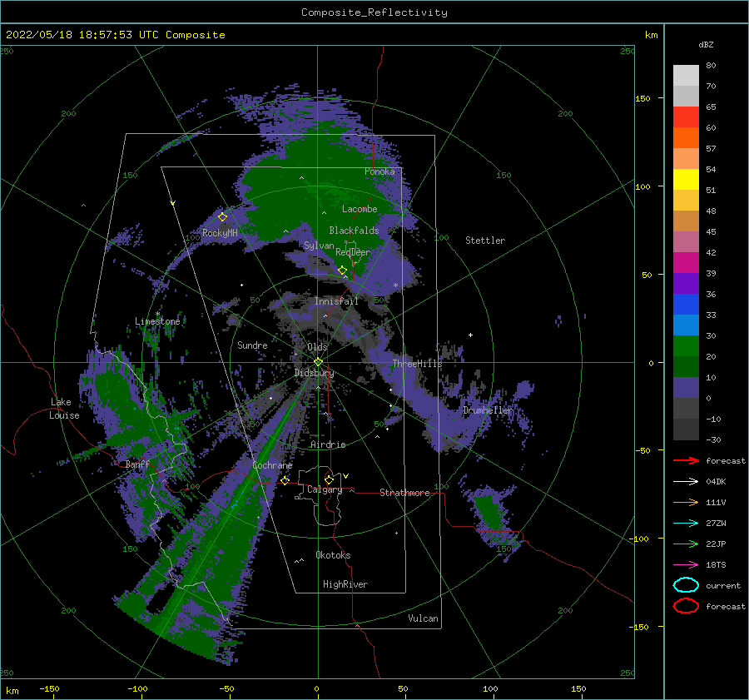
Task: Click the Innisfail label
Action: 336,301
